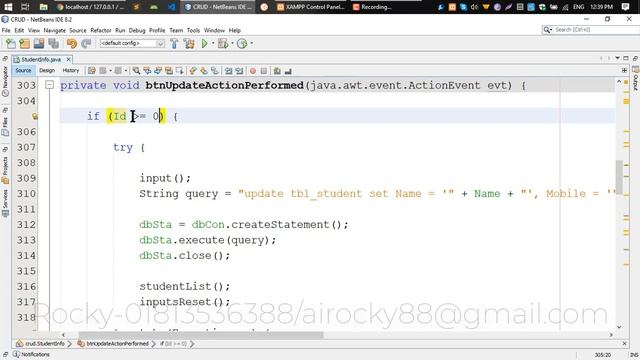640x360 pixels.
Task: Open the Visual Studio Code taskbar icon
Action: coord(171,7)
